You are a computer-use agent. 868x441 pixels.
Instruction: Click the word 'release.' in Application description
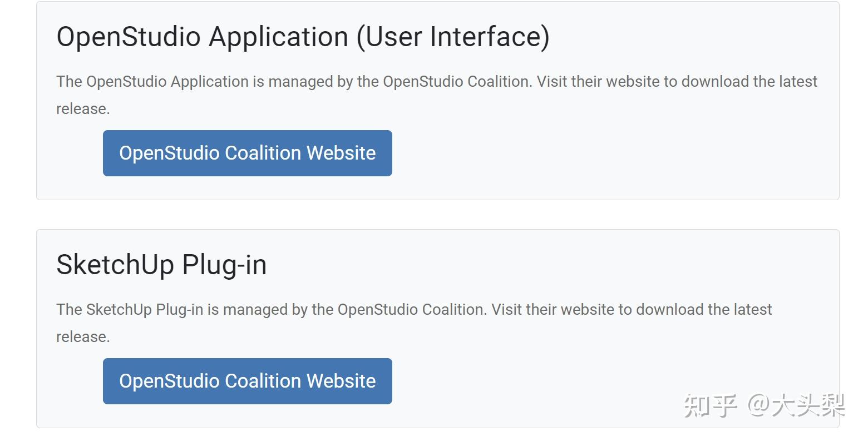point(83,109)
